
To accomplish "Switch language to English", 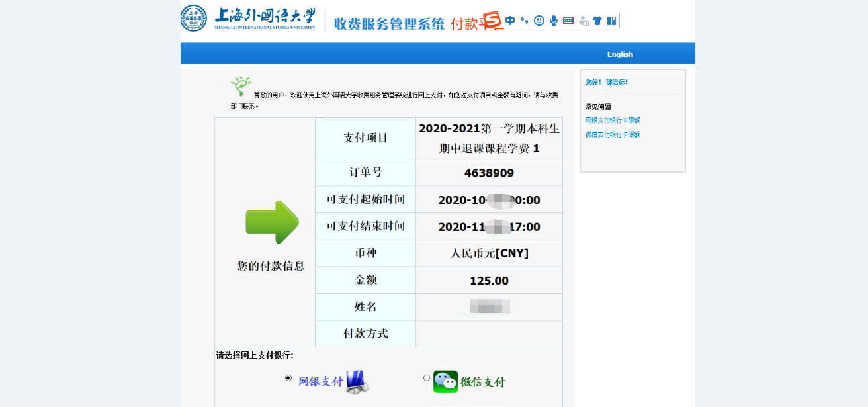I will 620,54.
